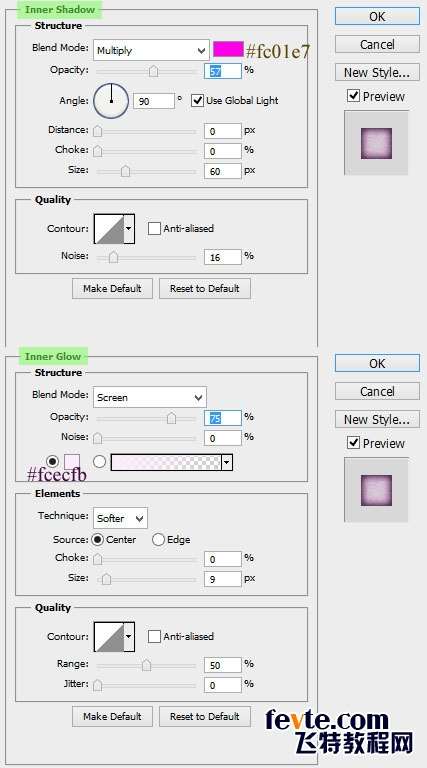The height and width of the screenshot is (768, 427).
Task: Open the Screen blend mode dropdown
Action: pyautogui.click(x=150, y=397)
